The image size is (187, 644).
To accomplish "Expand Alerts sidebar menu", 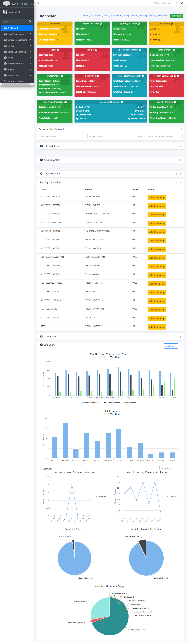I will coord(17,57).
